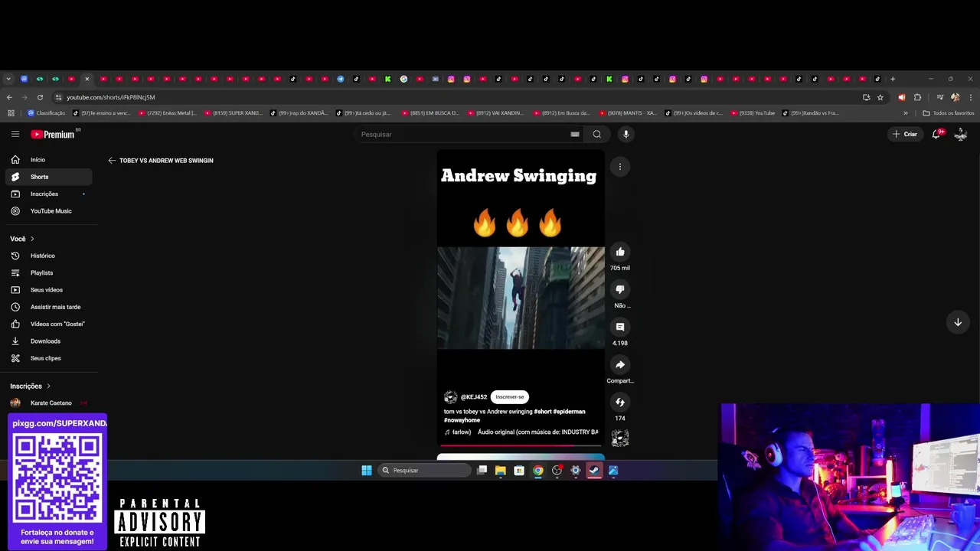The height and width of the screenshot is (551, 980).
Task: Seek on the Short's red progress bar
Action: pyautogui.click(x=521, y=445)
